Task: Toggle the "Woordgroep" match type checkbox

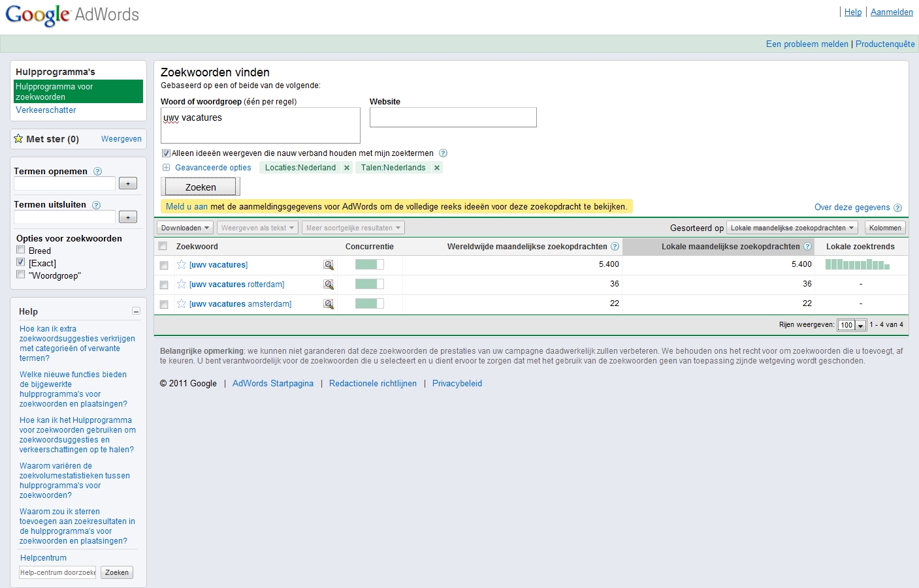Action: point(20,275)
